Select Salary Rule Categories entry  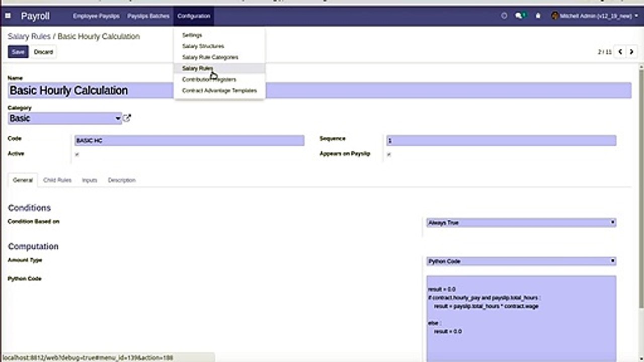(x=219, y=57)
